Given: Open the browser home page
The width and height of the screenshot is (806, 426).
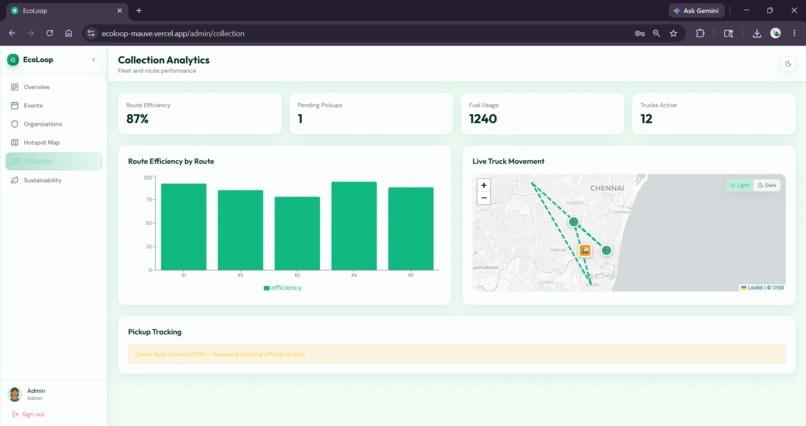Looking at the screenshot, I should [x=68, y=33].
